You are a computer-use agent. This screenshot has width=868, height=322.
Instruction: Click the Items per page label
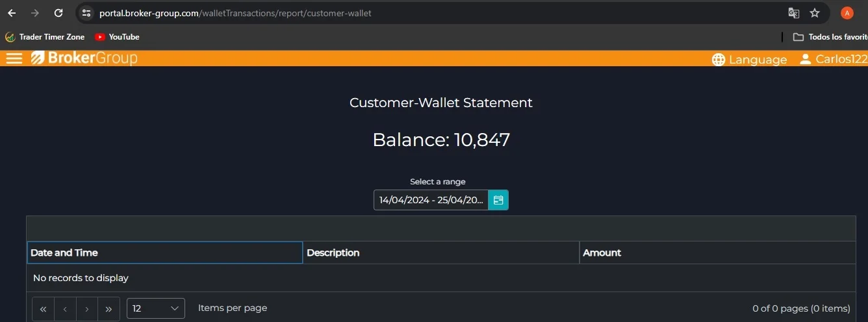[x=233, y=308]
